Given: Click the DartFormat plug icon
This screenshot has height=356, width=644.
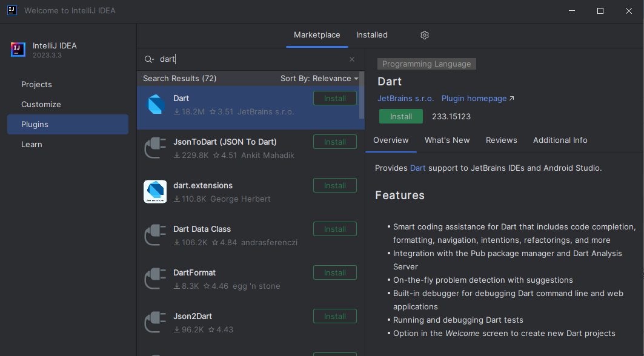Looking at the screenshot, I should [x=155, y=279].
